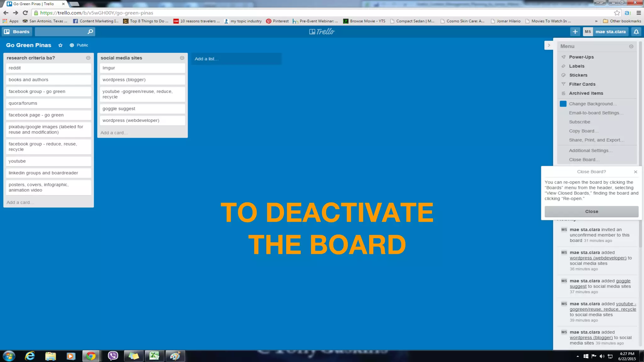The width and height of the screenshot is (644, 362).
Task: Open volume control in tray
Action: [x=602, y=356]
